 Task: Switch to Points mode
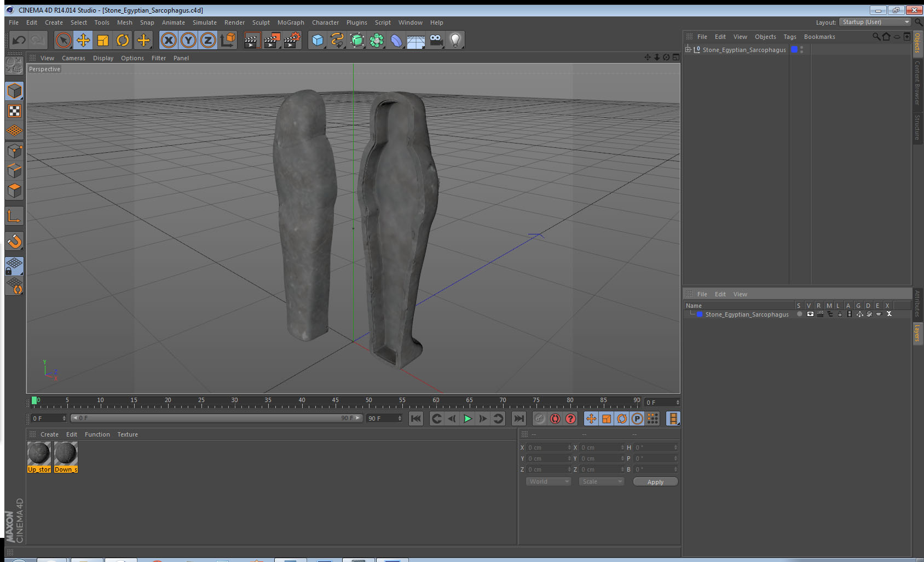14,151
